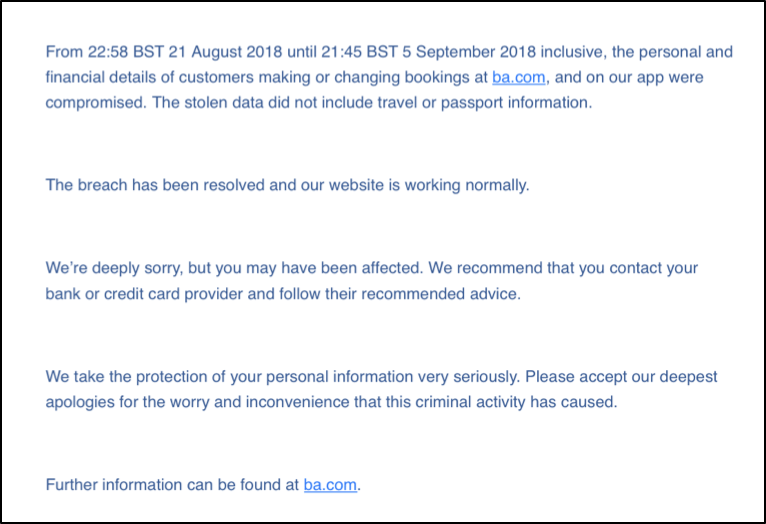766x524 pixels.
Task: Click "We take the protection" text
Action: click(x=125, y=377)
